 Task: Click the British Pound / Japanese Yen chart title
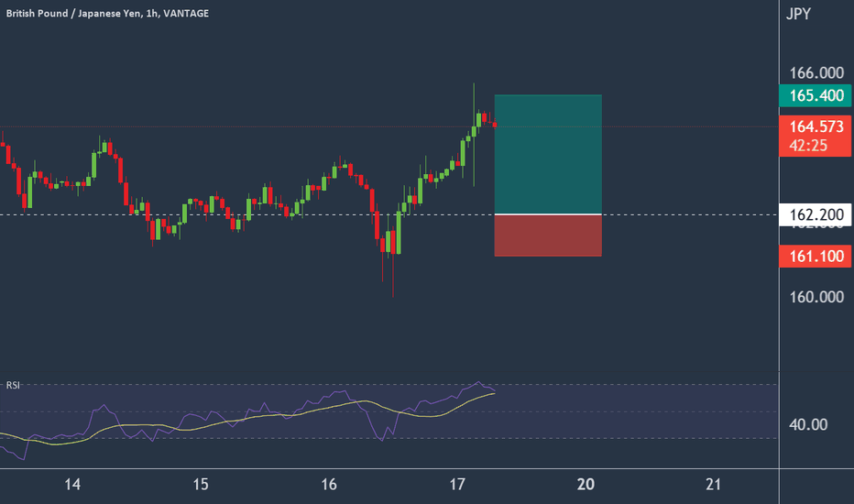tap(107, 13)
